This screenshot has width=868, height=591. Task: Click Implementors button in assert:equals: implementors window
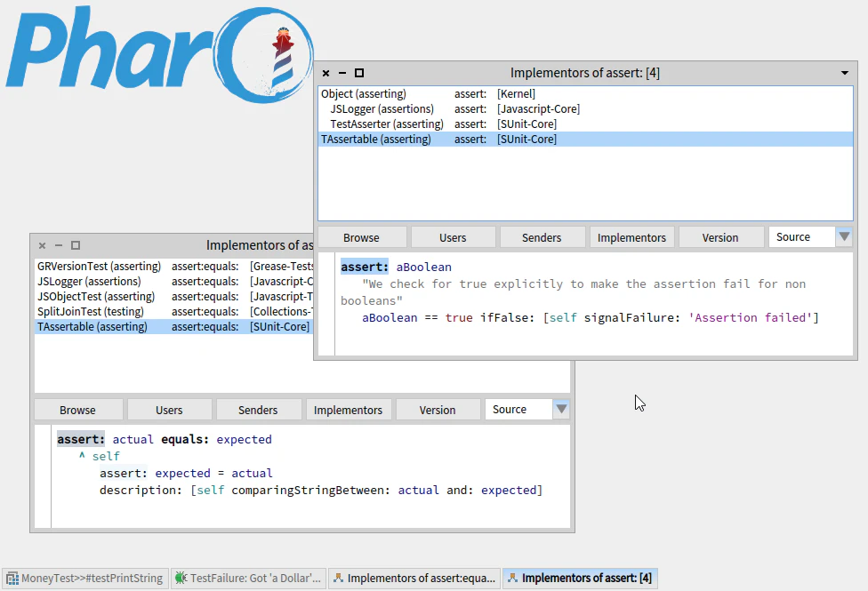[x=349, y=410]
